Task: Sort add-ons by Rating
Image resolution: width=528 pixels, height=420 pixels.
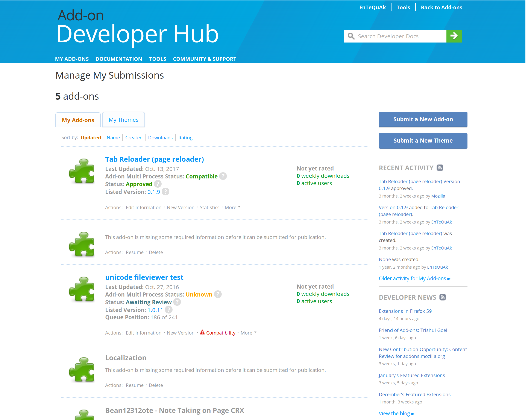Action: (x=185, y=137)
